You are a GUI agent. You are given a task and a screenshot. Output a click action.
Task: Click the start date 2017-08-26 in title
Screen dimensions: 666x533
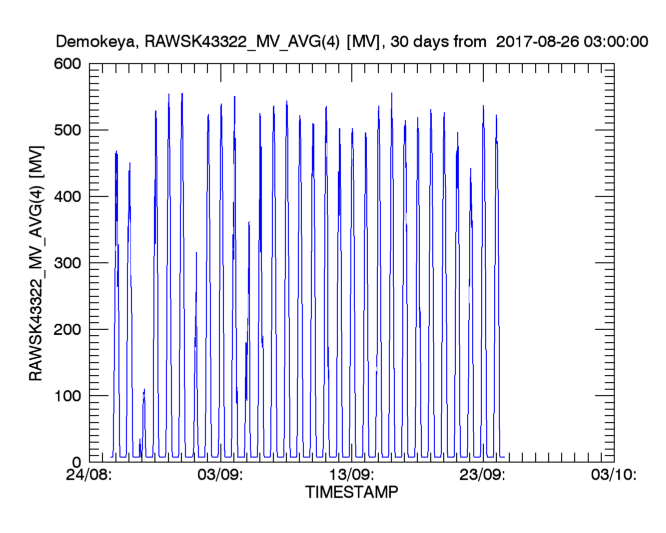[x=546, y=43]
